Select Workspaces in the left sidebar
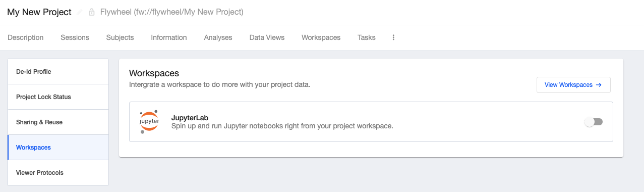The image size is (644, 192). [x=58, y=148]
